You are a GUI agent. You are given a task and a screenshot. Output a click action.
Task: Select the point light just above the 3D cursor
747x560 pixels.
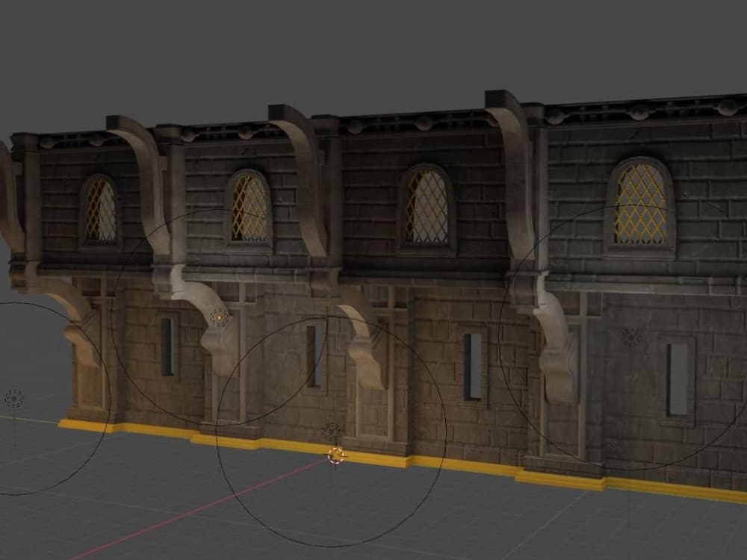pyautogui.click(x=331, y=432)
